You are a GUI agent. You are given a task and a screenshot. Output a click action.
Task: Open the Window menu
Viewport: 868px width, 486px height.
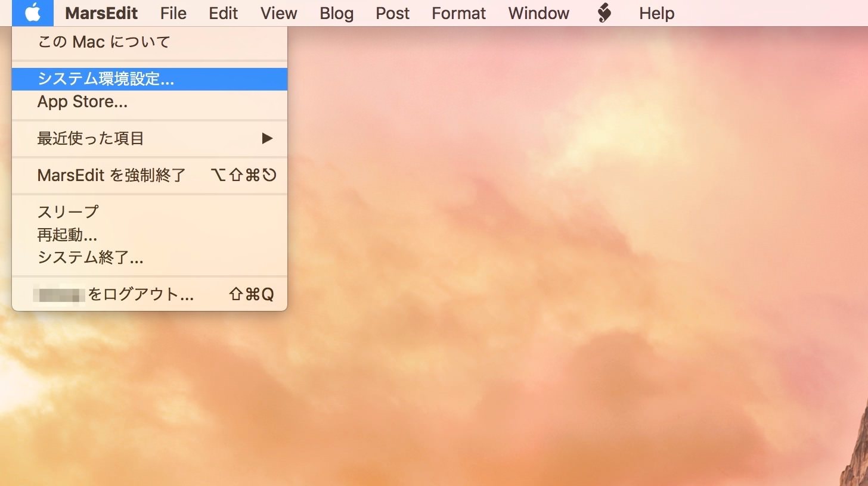539,13
